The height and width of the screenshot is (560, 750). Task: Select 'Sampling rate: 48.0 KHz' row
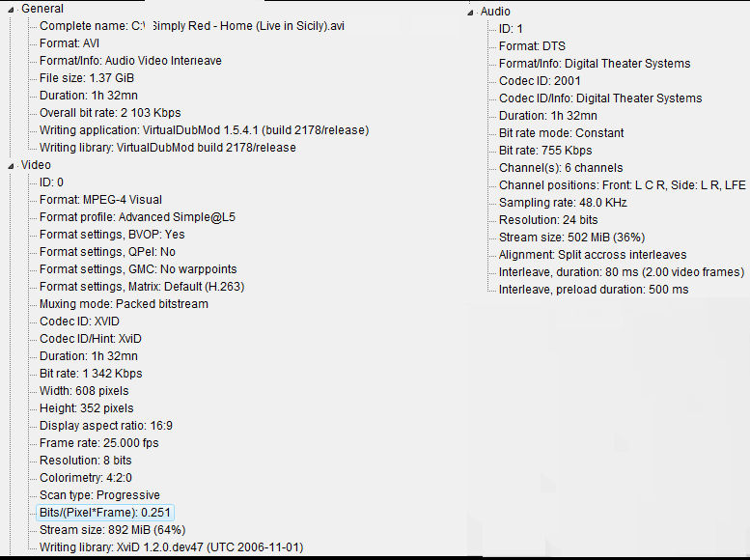(x=563, y=203)
